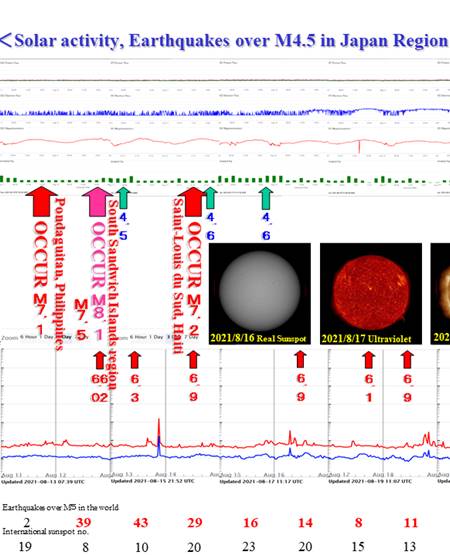The width and height of the screenshot is (450, 555).
Task: Click "Updated 2021-08-17 11:17 UTC" timestamp
Action: (261, 481)
